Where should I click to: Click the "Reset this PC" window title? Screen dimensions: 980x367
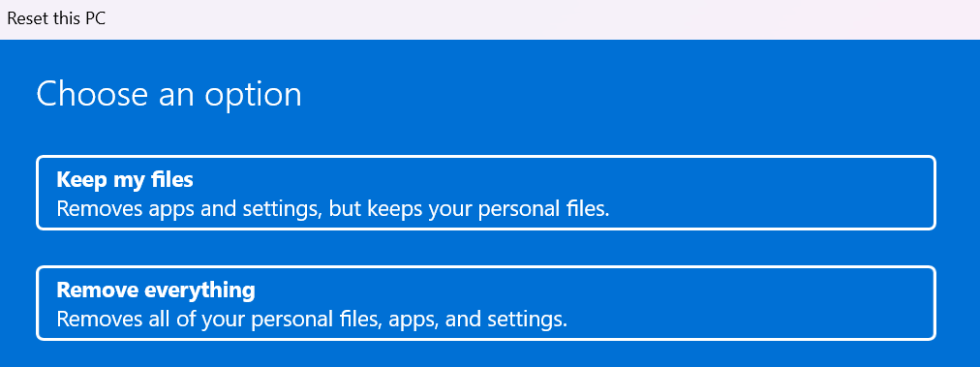click(56, 18)
